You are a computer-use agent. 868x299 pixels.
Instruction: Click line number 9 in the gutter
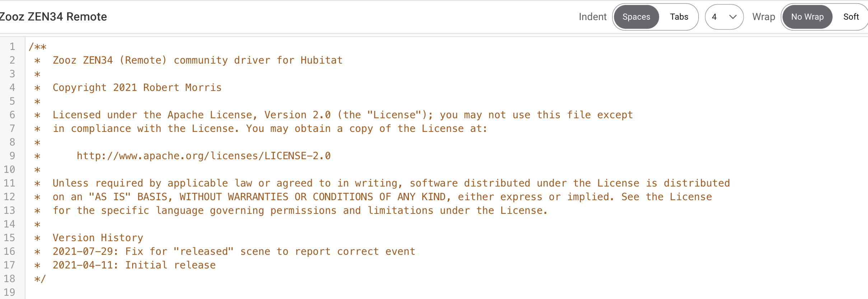pos(12,156)
